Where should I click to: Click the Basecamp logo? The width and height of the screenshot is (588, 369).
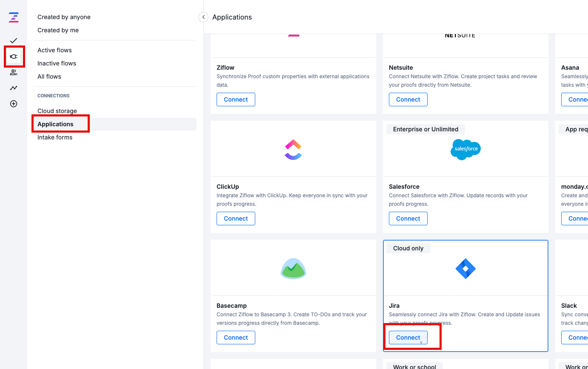[x=293, y=269]
